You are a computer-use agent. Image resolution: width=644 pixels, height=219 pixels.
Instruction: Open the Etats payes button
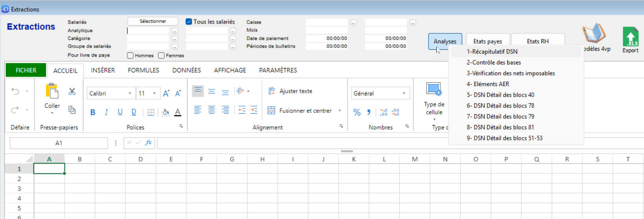[488, 41]
